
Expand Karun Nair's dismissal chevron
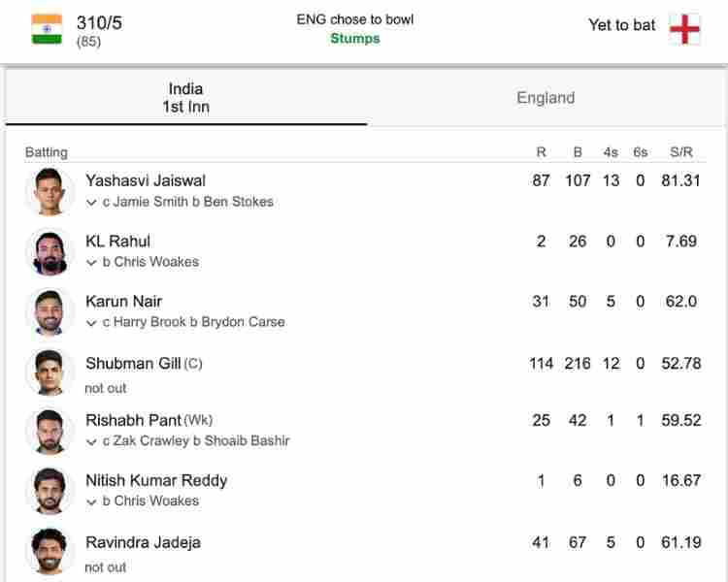(x=91, y=323)
